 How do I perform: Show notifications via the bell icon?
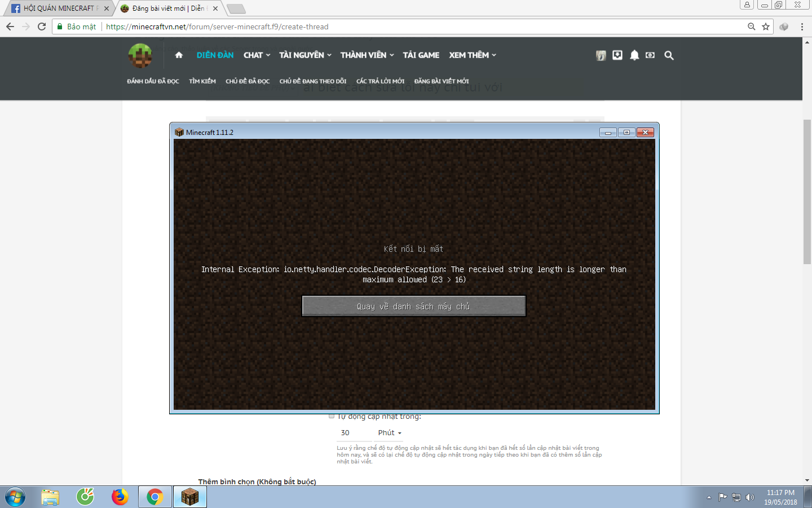(x=634, y=55)
